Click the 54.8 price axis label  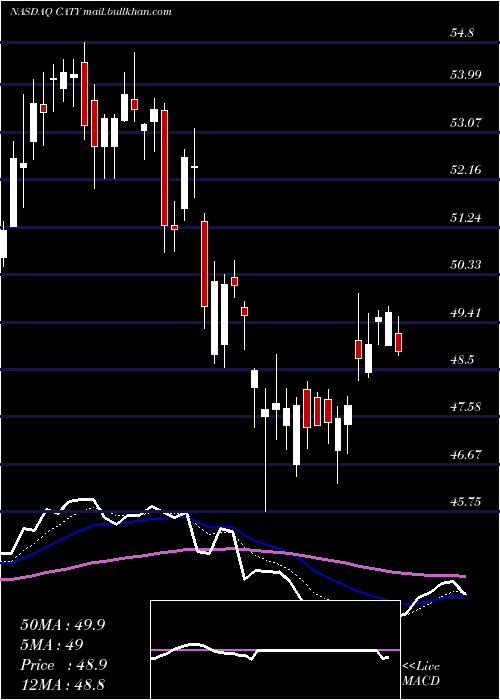[462, 33]
